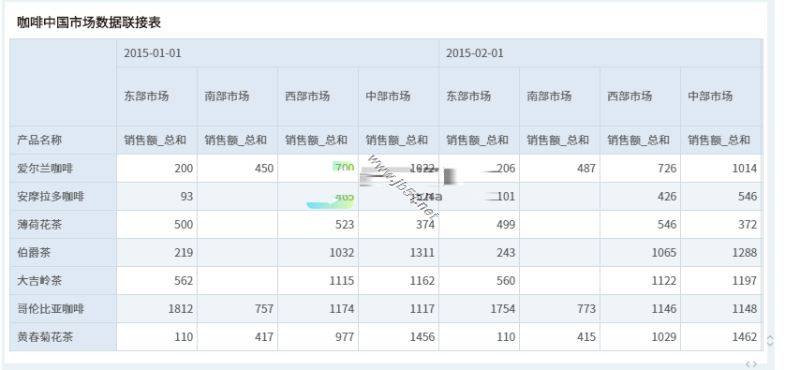Click the value 1122 in 大吉岭茶 row

pos(664,281)
